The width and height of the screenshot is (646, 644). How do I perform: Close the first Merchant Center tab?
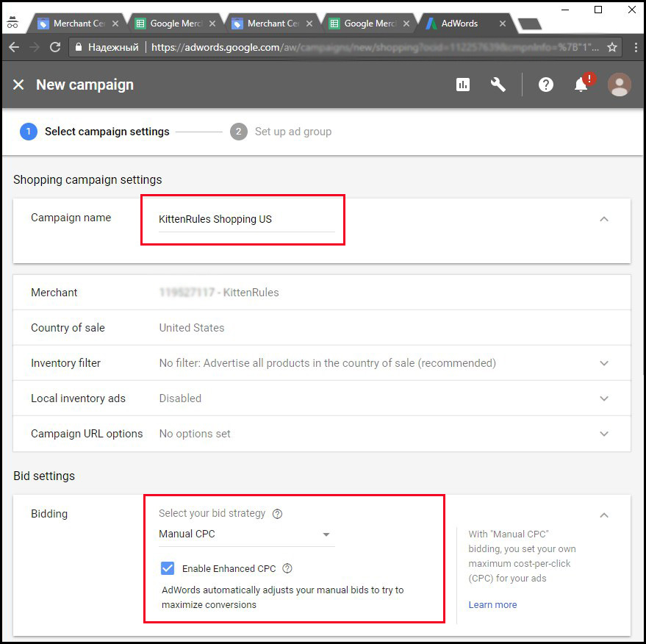pos(115,24)
